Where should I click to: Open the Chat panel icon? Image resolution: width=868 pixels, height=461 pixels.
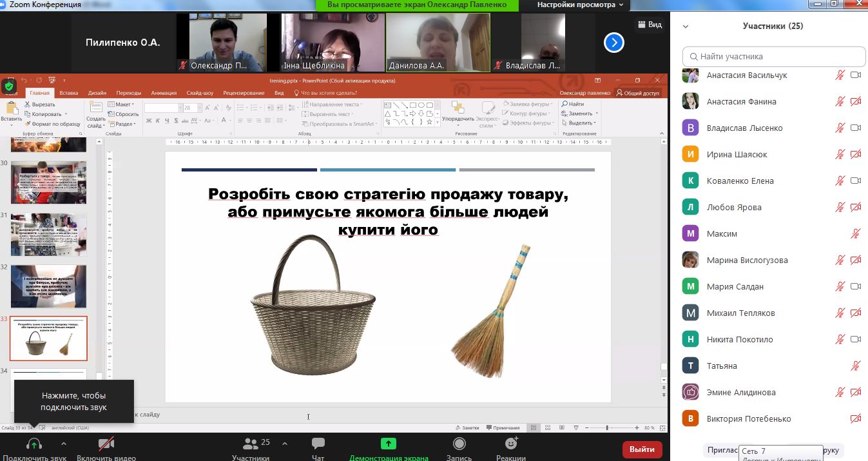pos(318,444)
